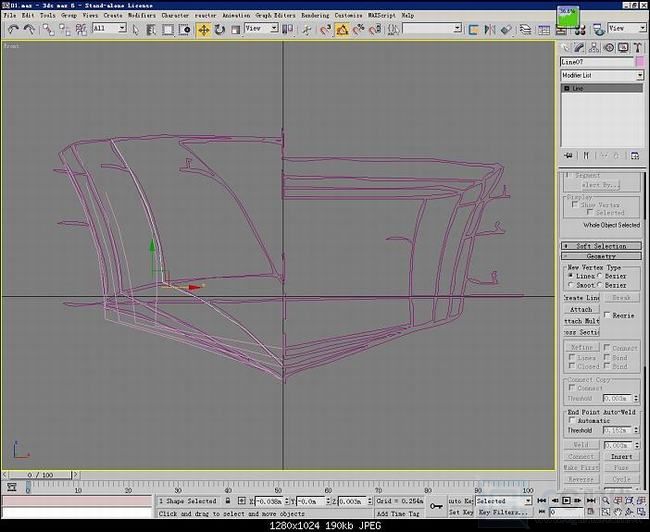Screen dimensions: 650x532
Task: Select the Select and Link tool
Action: click(49, 29)
